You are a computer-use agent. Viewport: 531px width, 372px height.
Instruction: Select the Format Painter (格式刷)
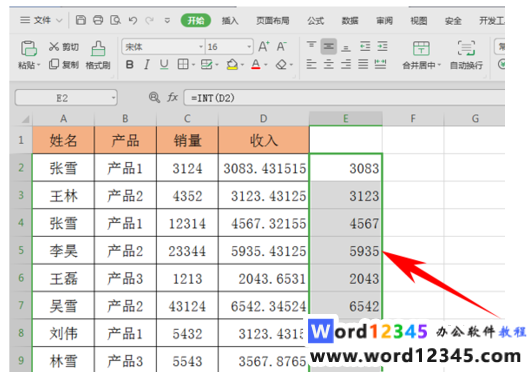(x=98, y=55)
